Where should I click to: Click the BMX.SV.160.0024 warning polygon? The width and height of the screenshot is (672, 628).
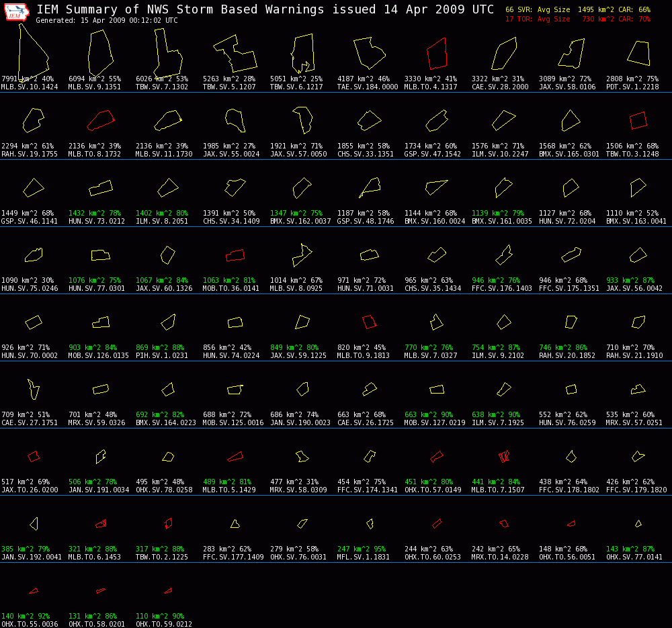tap(437, 187)
